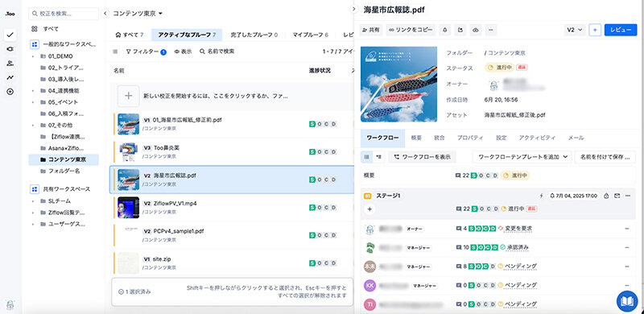Switch to list view toggle in workflow
The width and height of the screenshot is (644, 314).
click(x=366, y=156)
